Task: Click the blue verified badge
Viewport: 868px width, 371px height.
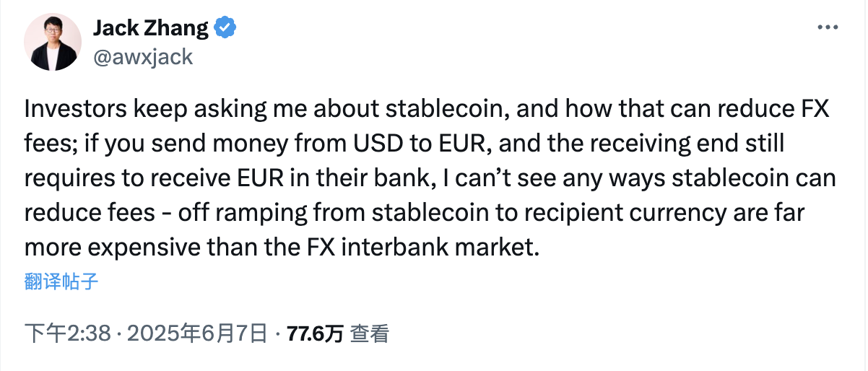Action: point(225,28)
